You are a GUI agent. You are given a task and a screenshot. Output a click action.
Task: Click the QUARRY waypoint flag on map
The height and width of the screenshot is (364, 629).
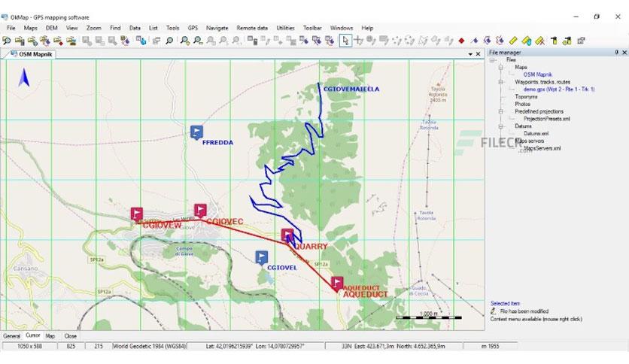coord(287,235)
